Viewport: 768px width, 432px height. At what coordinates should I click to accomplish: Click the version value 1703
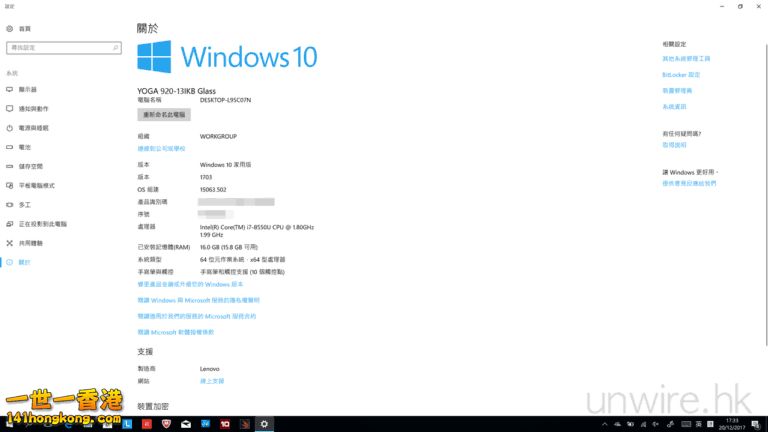(206, 177)
